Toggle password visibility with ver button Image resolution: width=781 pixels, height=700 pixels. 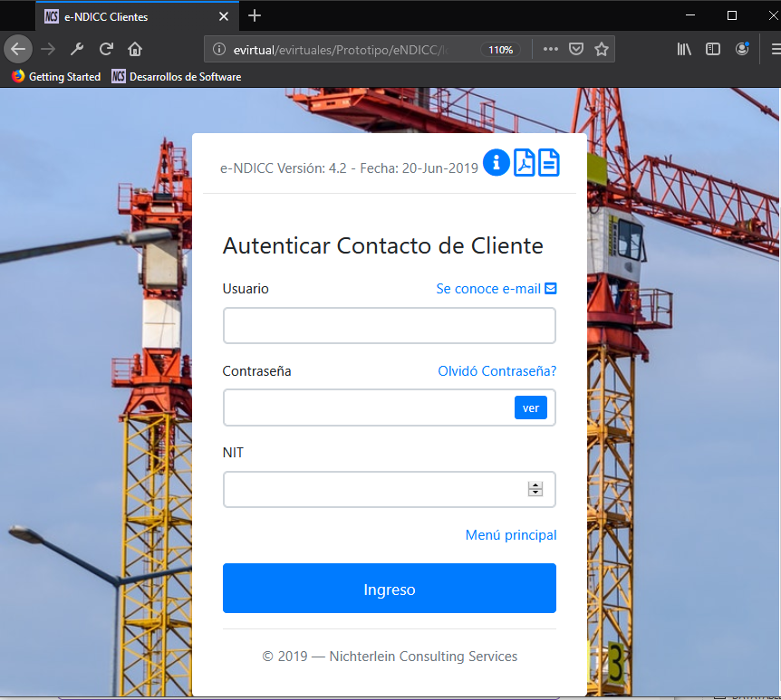pos(530,408)
